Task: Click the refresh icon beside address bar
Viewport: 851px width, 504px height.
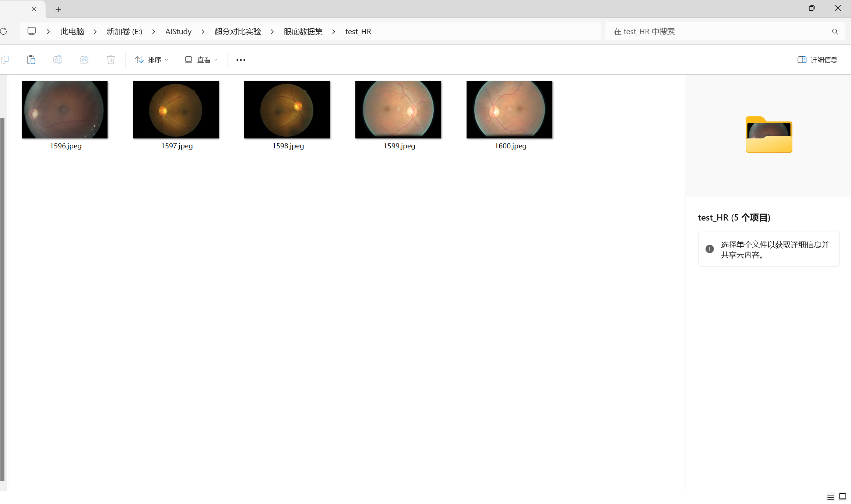Action: (4, 31)
